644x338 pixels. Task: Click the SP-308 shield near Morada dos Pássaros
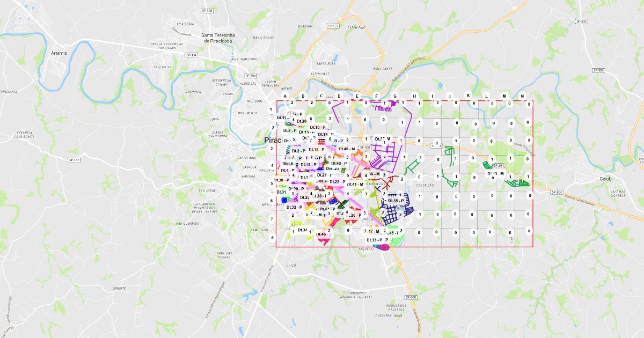pyautogui.click(x=411, y=297)
